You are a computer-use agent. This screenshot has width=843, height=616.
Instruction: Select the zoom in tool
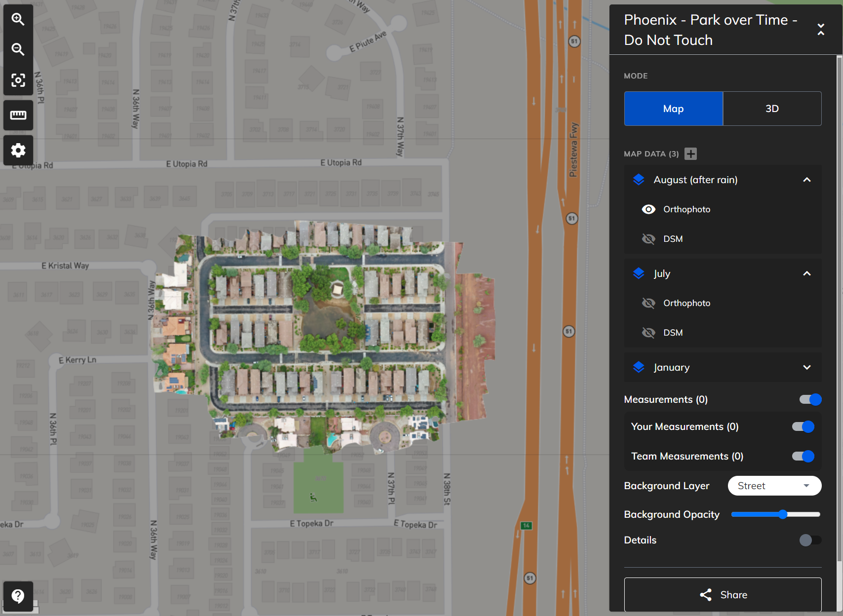coord(18,19)
